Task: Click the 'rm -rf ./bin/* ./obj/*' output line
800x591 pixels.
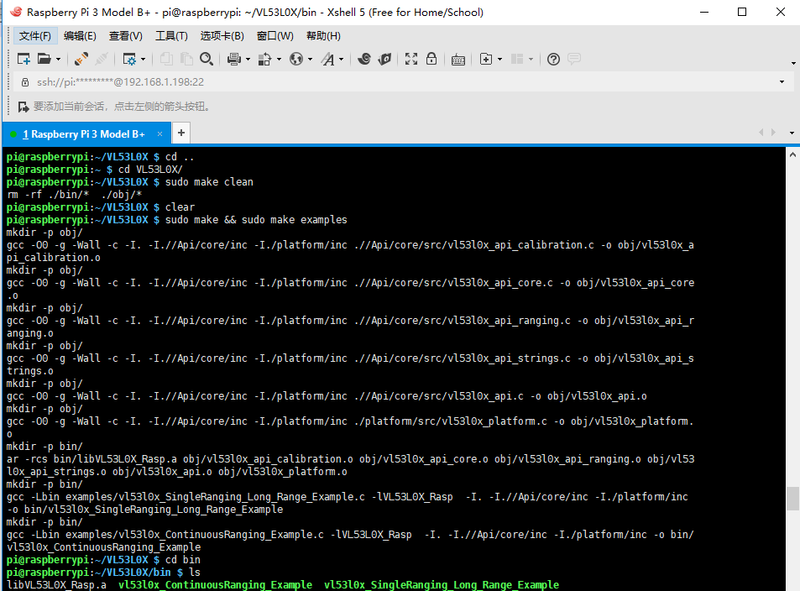Action: tap(74, 194)
